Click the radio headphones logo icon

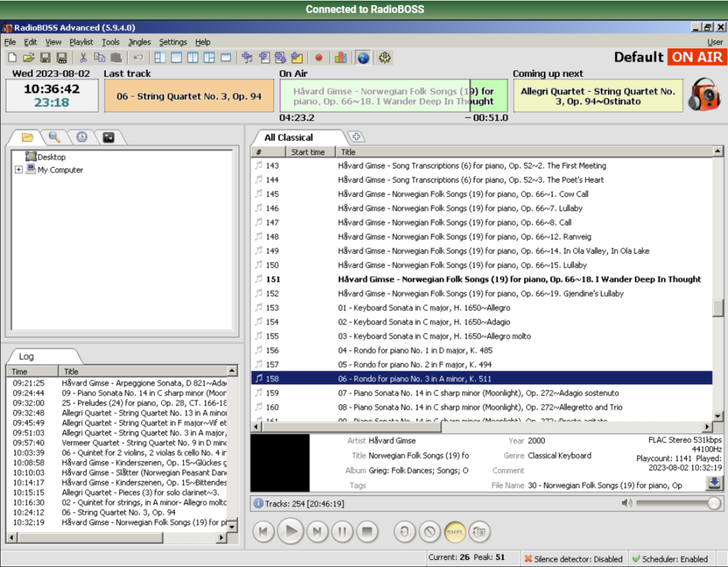coord(704,95)
